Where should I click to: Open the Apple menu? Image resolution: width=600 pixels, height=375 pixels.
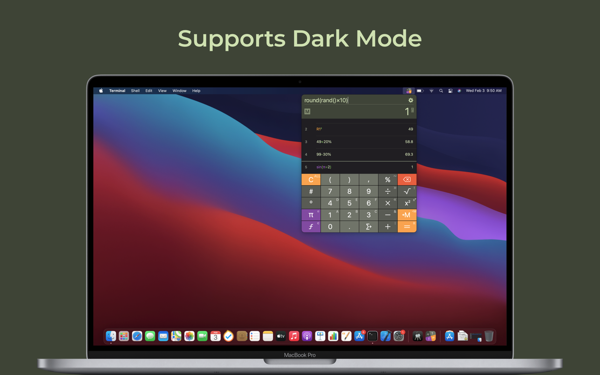click(101, 91)
